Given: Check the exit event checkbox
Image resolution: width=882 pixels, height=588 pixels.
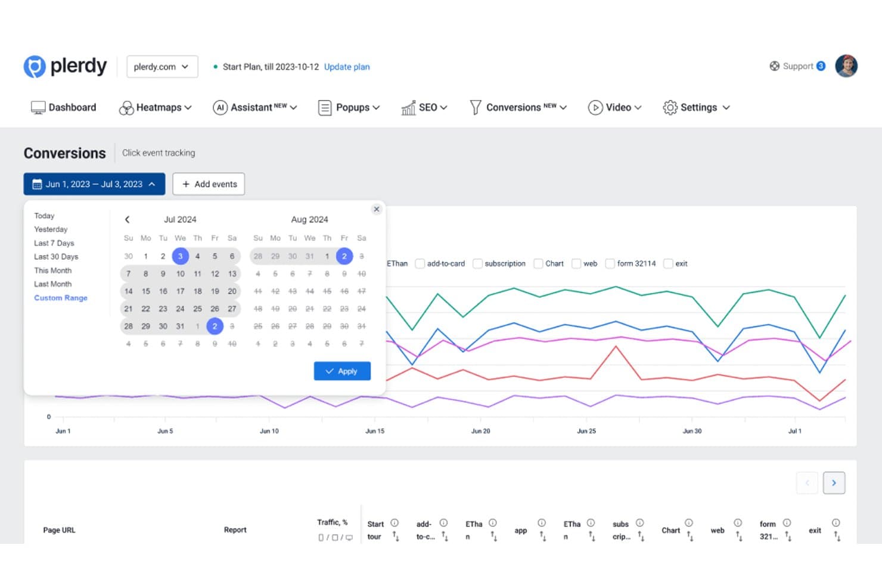Looking at the screenshot, I should [x=668, y=263].
